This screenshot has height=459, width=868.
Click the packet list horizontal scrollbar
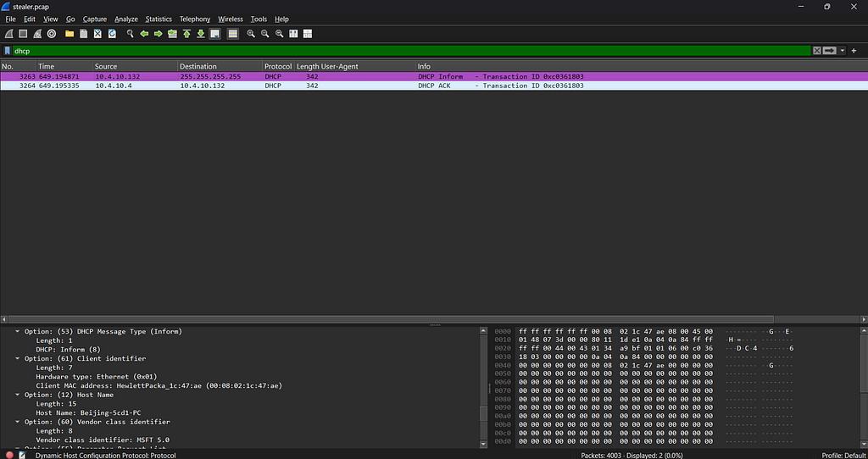[391, 319]
